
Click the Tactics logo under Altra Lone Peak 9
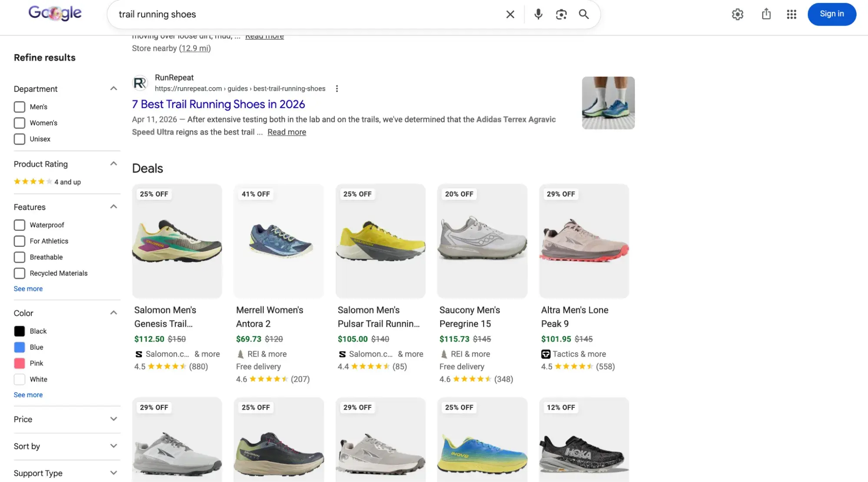pyautogui.click(x=546, y=354)
